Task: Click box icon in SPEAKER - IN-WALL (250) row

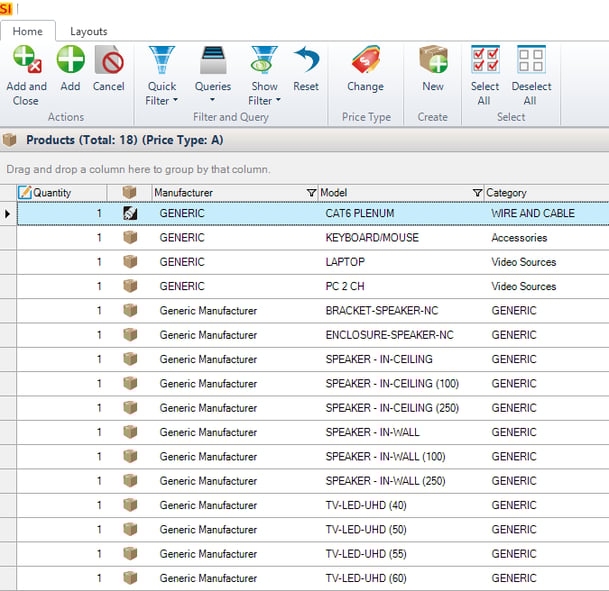Action: 130,481
